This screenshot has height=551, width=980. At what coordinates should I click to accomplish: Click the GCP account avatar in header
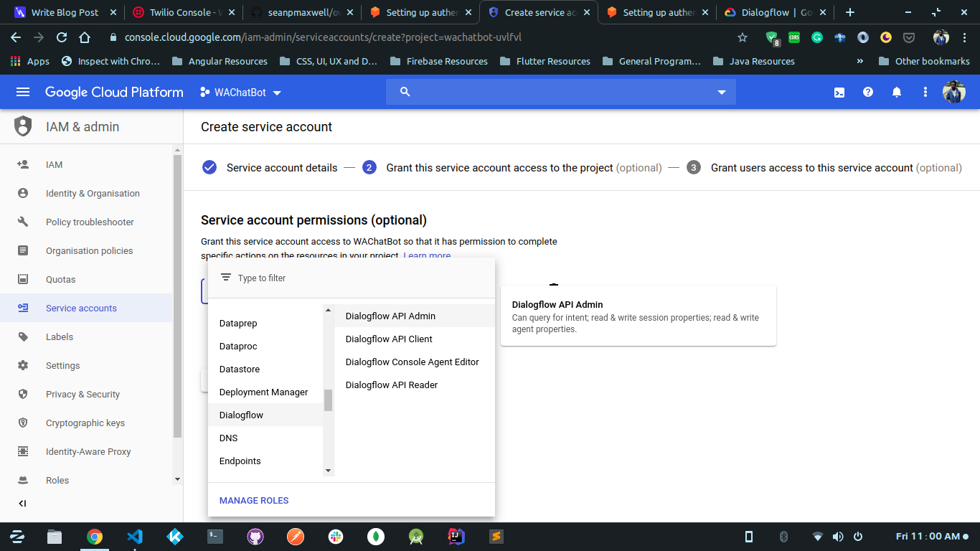click(x=954, y=92)
